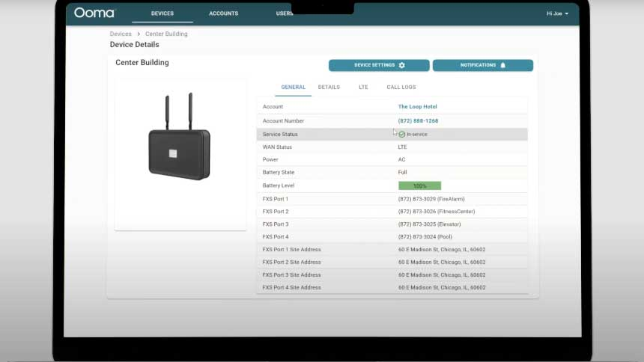Viewport: 644px width, 362px height.
Task: Click the router device image
Action: (x=180, y=138)
